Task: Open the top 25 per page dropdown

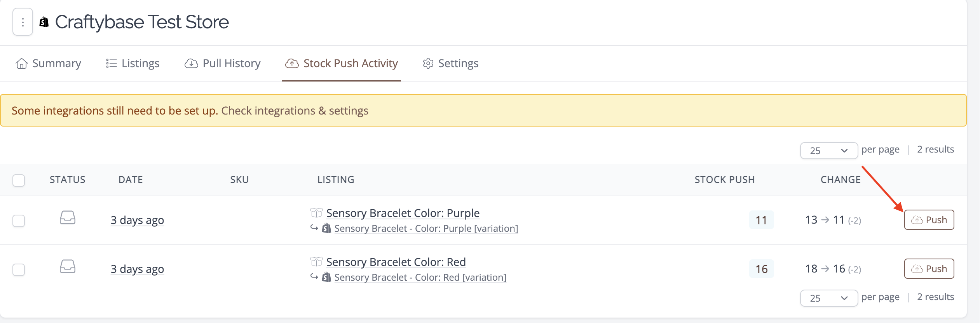Action: tap(829, 151)
